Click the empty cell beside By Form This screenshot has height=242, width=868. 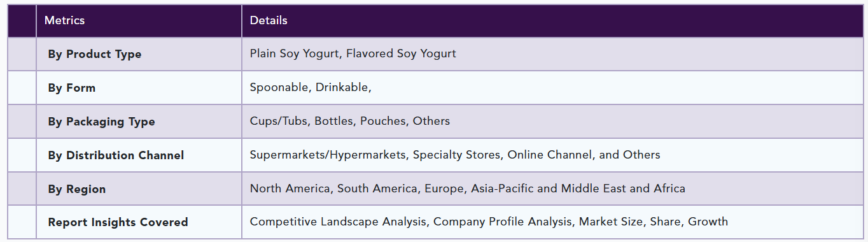[22, 88]
